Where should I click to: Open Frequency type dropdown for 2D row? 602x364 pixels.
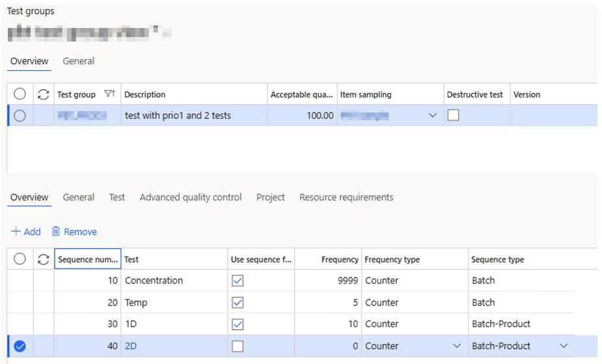pos(456,346)
